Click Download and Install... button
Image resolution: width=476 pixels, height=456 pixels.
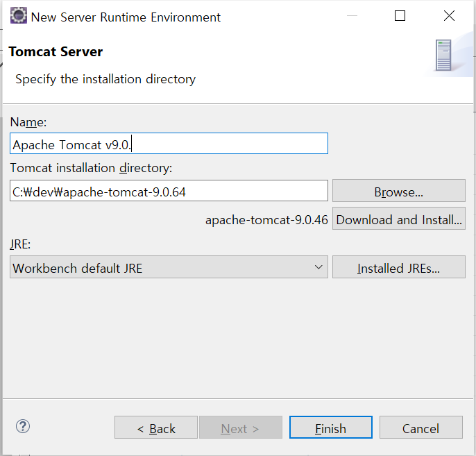[x=398, y=219]
